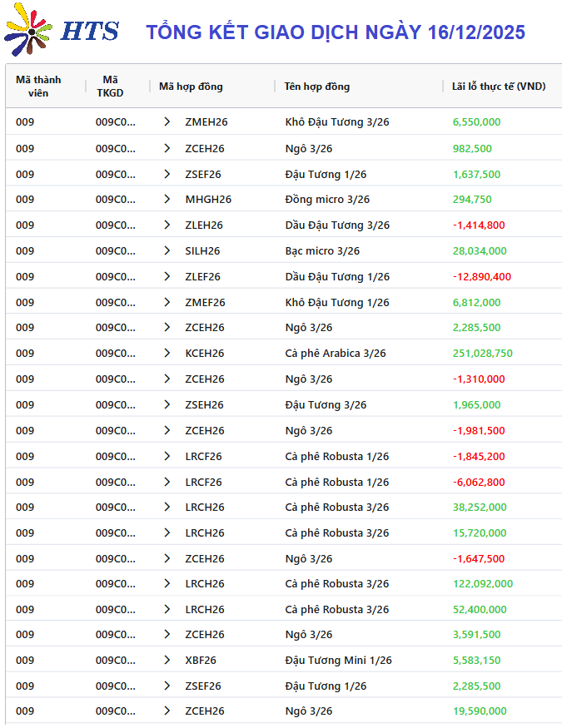This screenshot has height=728, width=562.
Task: Select the 251,028,750 profit value cell
Action: tap(483, 354)
